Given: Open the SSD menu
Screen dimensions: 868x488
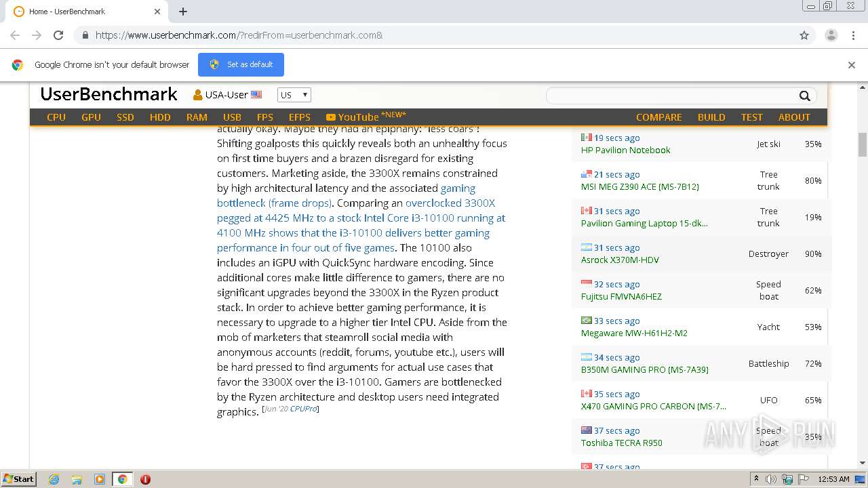Looking at the screenshot, I should tap(125, 117).
